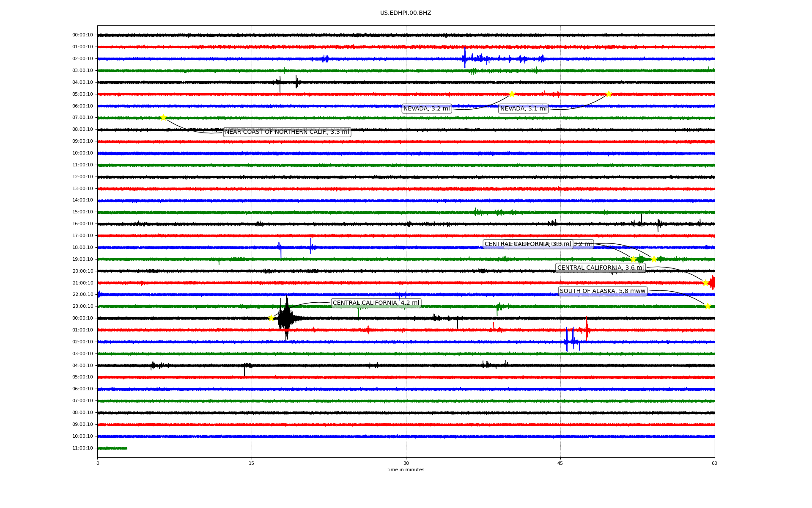Viewport: 812px width, 508px height.
Task: Click the star before the Central California 4.2 event
Action: coord(271,318)
